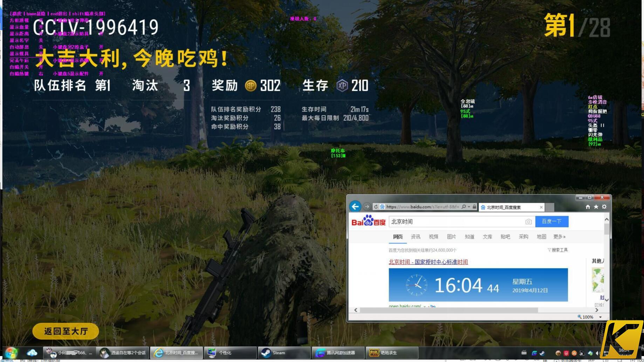Go to browser home page icon
Viewport: 644px width, 362px height.
pyautogui.click(x=588, y=207)
